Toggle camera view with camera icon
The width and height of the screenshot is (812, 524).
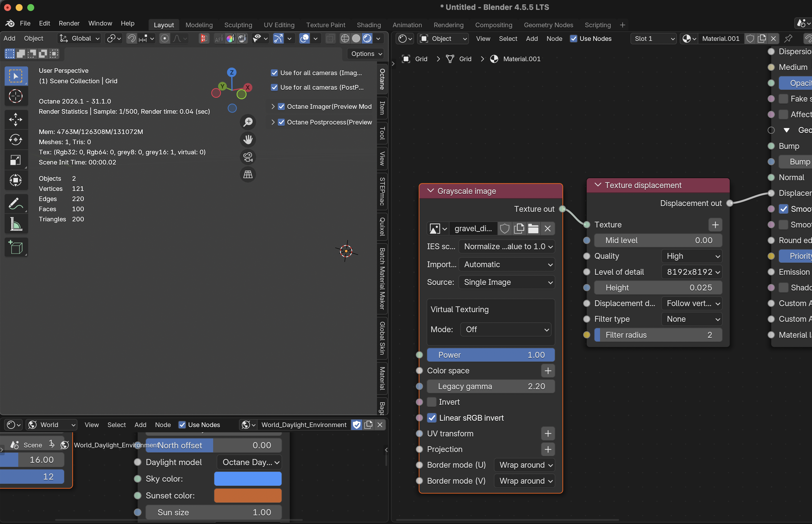tap(248, 157)
